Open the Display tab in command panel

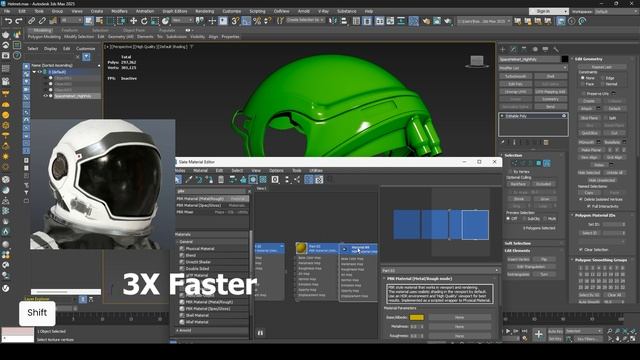[545, 49]
